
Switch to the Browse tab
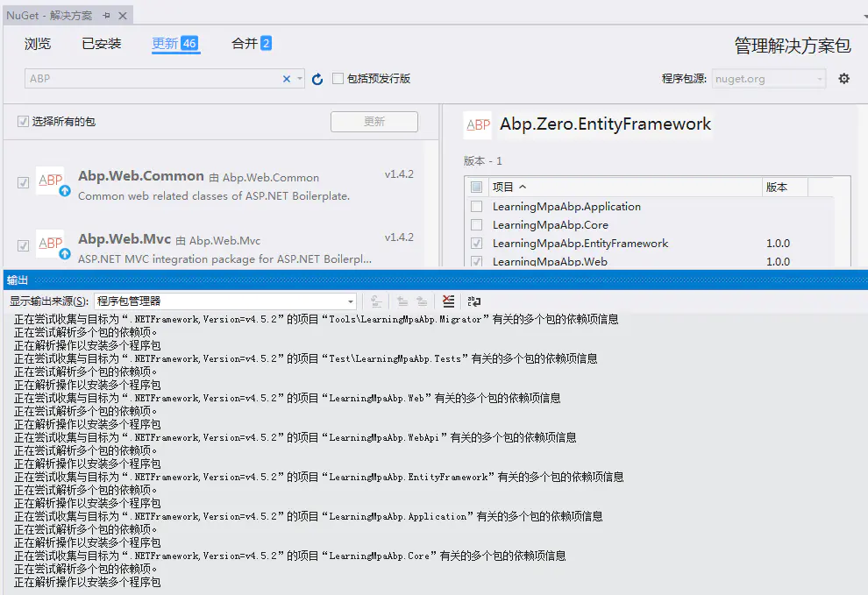click(38, 44)
